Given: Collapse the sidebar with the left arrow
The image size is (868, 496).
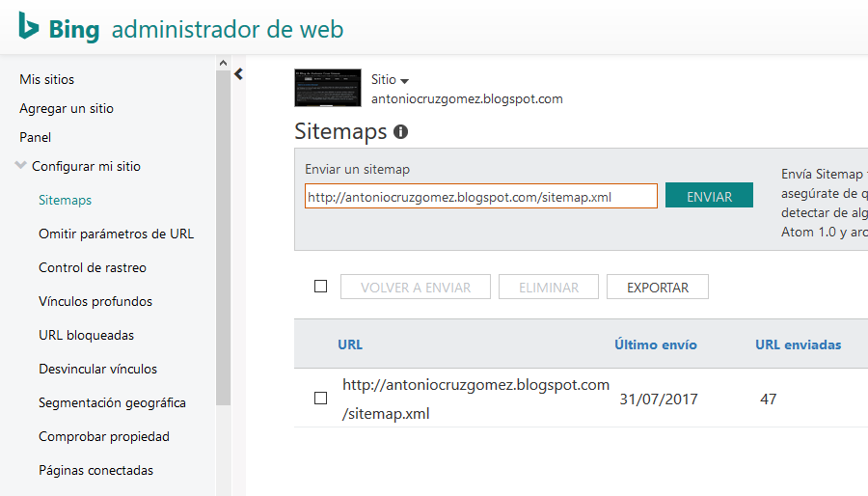Looking at the screenshot, I should 238,74.
